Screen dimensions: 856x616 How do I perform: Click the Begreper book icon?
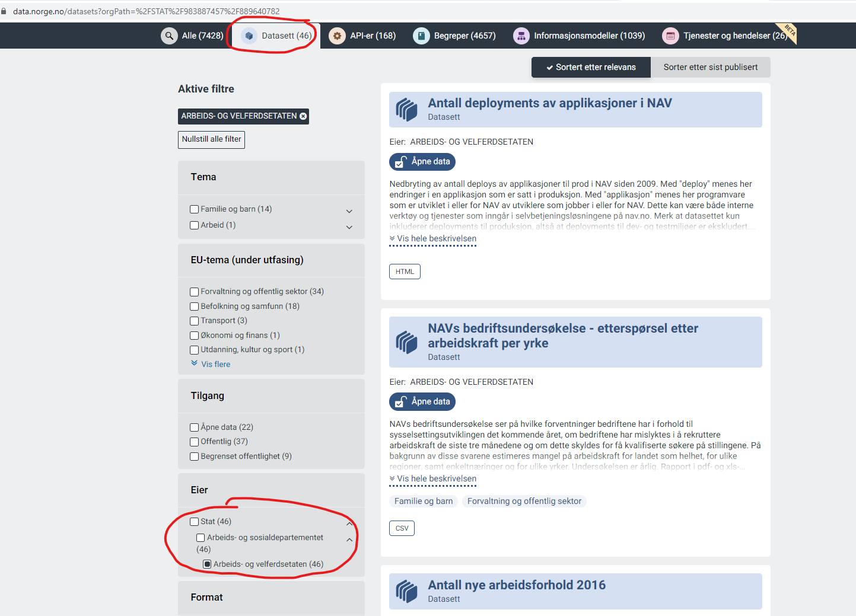(x=421, y=36)
